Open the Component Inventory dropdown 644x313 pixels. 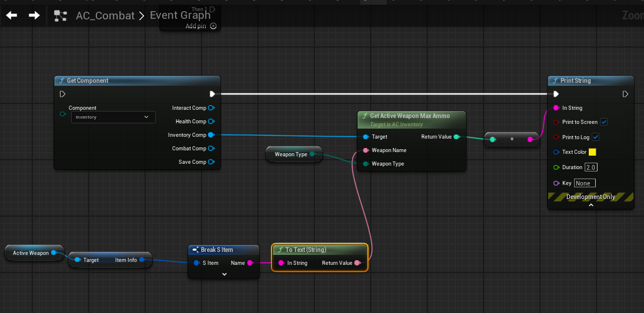point(113,117)
